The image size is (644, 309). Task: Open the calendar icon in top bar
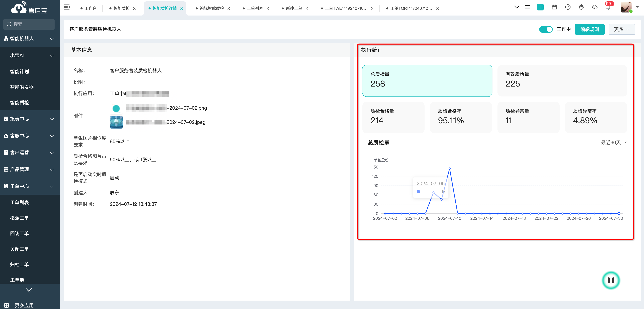tap(554, 7)
